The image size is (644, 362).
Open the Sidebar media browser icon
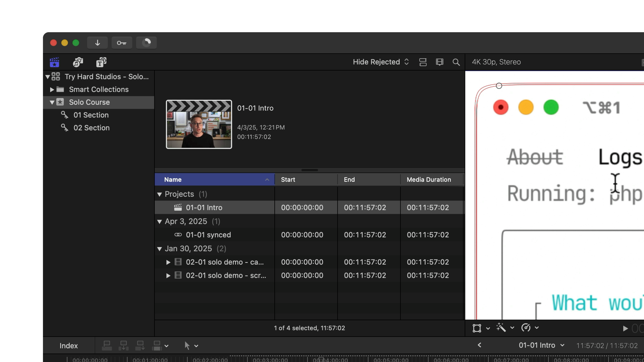click(x=54, y=62)
